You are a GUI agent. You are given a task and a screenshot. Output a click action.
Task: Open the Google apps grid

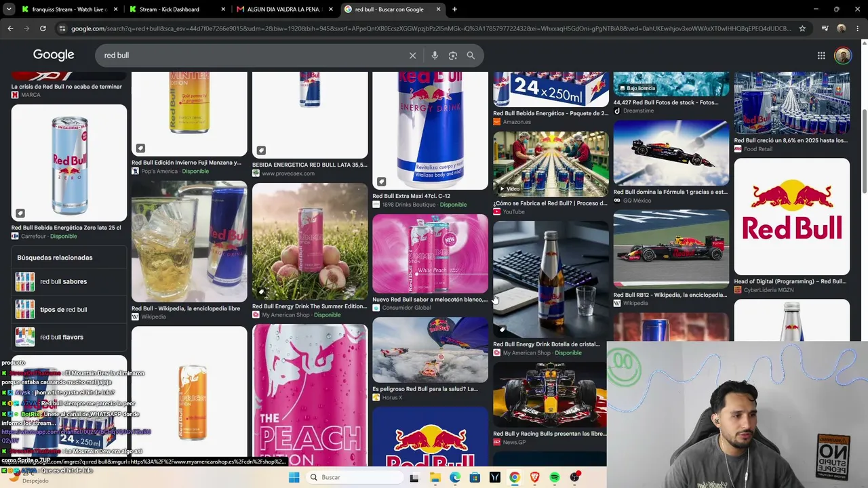[821, 56]
